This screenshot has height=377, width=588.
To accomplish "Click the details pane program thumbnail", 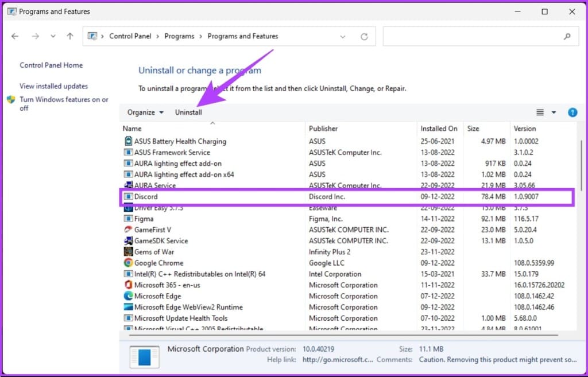I will tap(144, 357).
